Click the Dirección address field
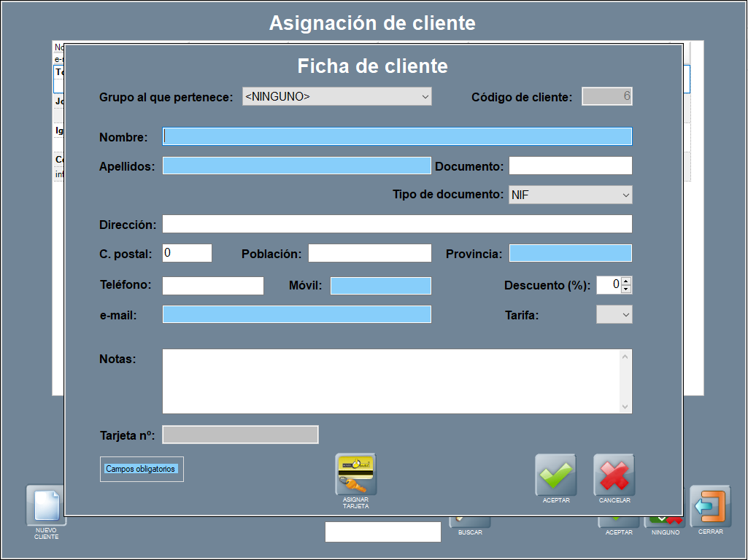Image resolution: width=748 pixels, height=560 pixels. [x=397, y=224]
